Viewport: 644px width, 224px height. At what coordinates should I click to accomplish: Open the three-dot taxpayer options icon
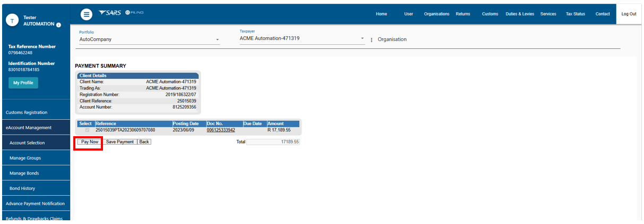click(x=371, y=40)
